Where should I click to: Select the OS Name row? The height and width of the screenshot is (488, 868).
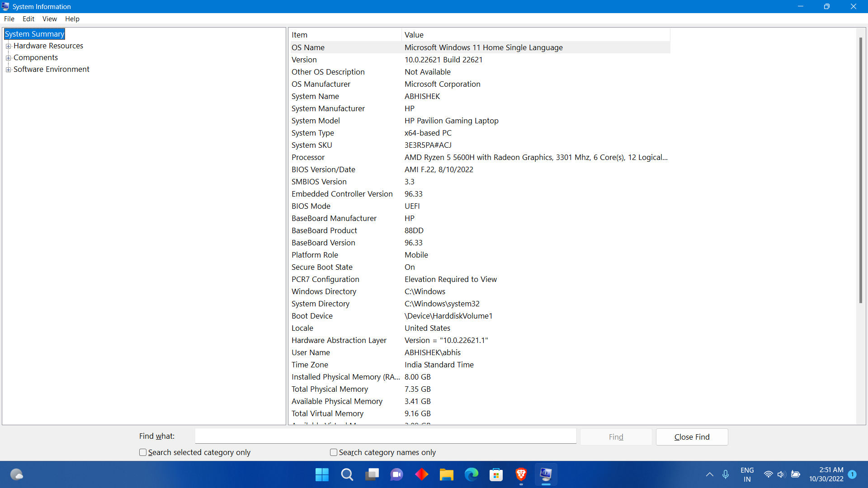pos(480,47)
